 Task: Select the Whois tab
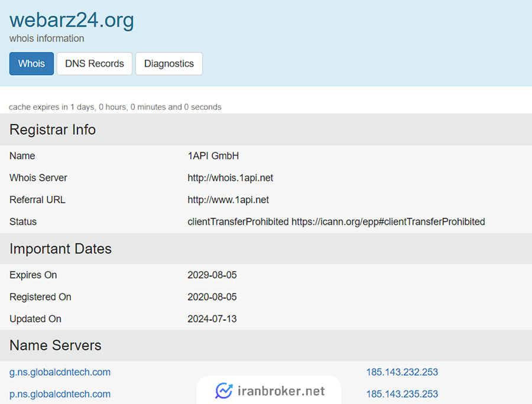[31, 64]
